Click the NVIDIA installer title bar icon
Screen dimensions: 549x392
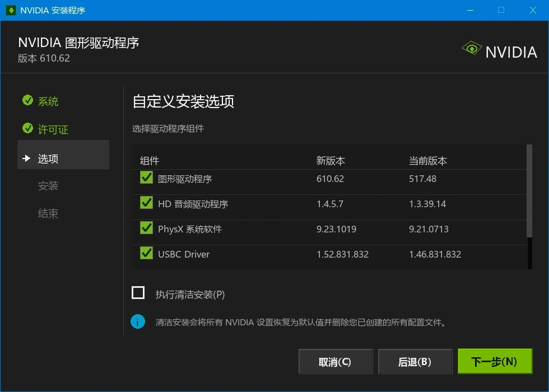pos(11,10)
